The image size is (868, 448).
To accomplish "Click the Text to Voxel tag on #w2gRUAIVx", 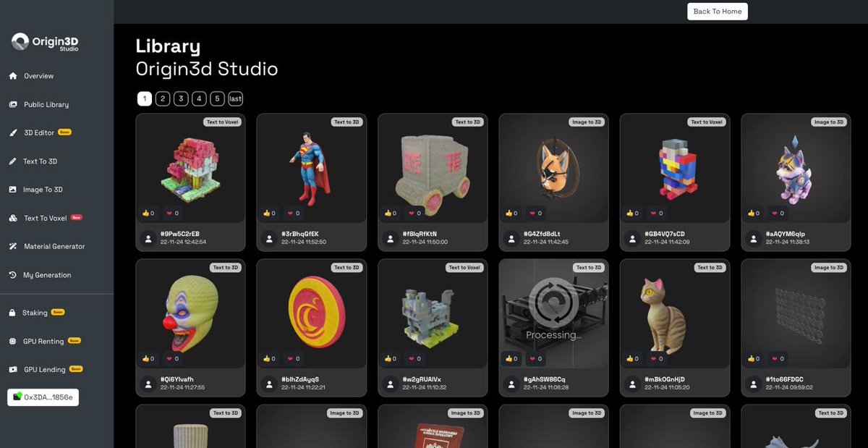I will [x=464, y=268].
